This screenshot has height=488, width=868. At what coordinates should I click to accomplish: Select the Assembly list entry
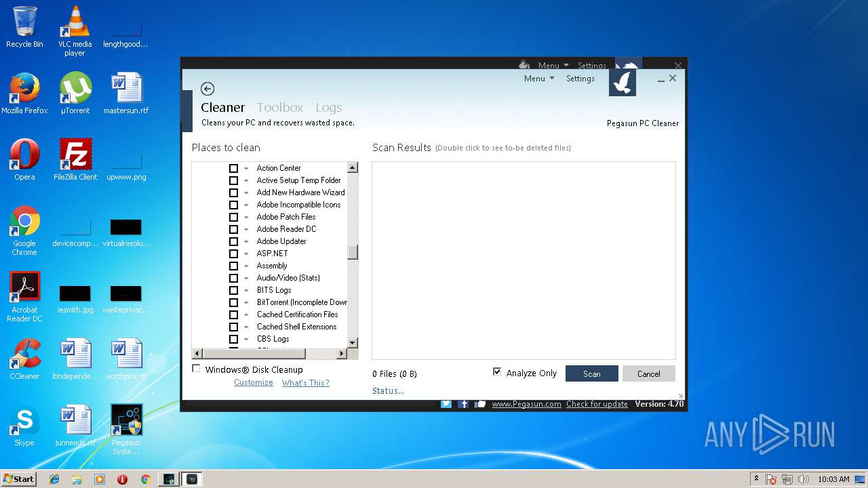[272, 266]
